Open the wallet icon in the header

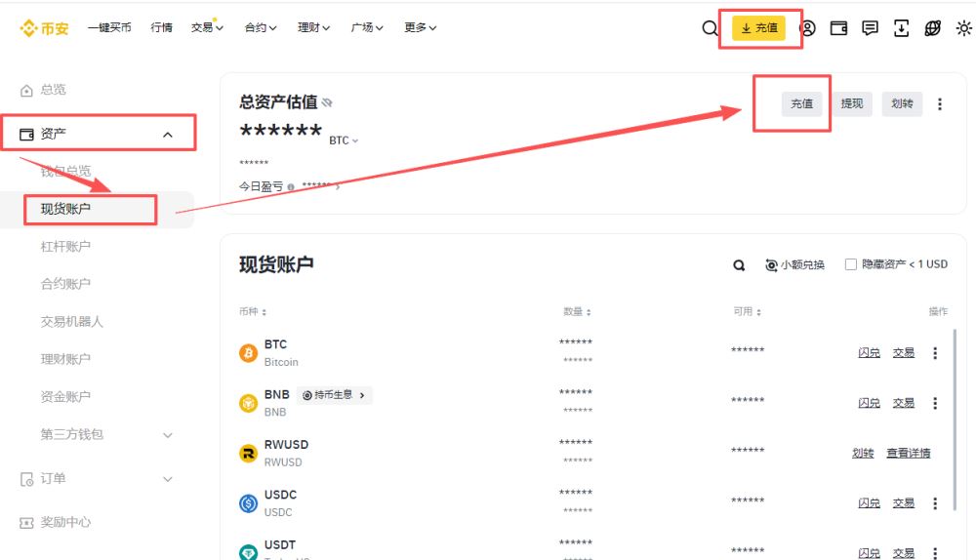point(838,28)
